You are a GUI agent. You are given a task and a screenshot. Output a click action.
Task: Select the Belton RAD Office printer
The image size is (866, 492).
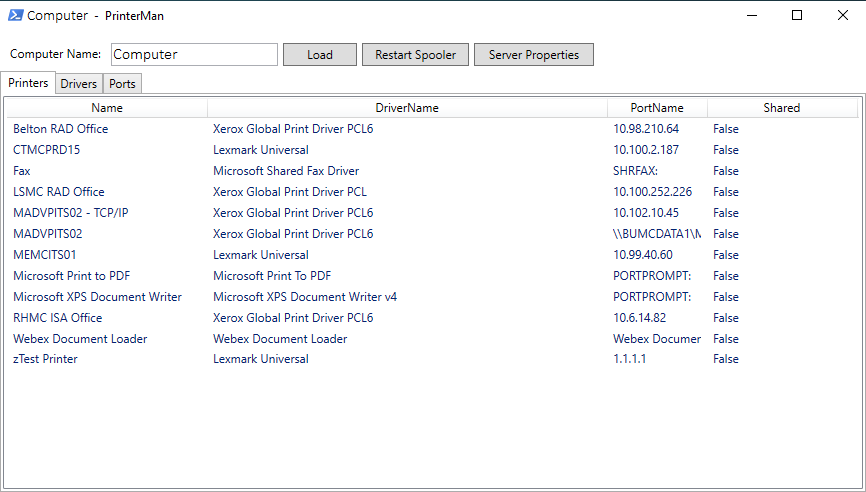tap(61, 129)
